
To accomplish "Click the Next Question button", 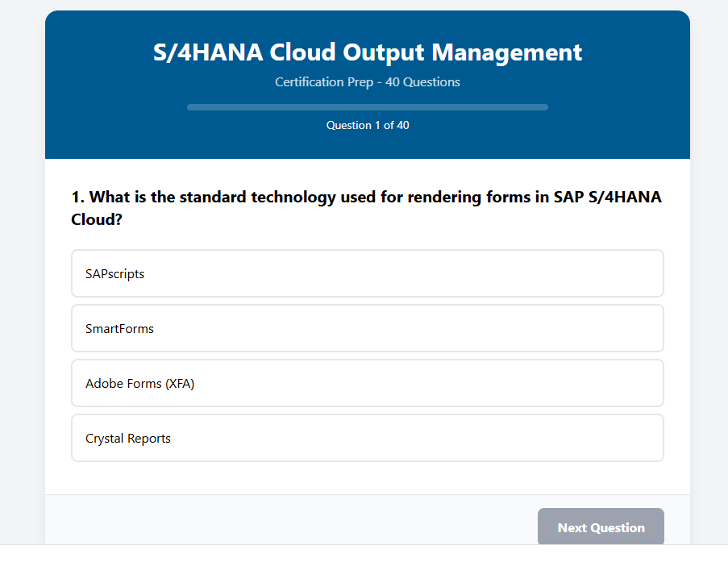I will [x=601, y=527].
